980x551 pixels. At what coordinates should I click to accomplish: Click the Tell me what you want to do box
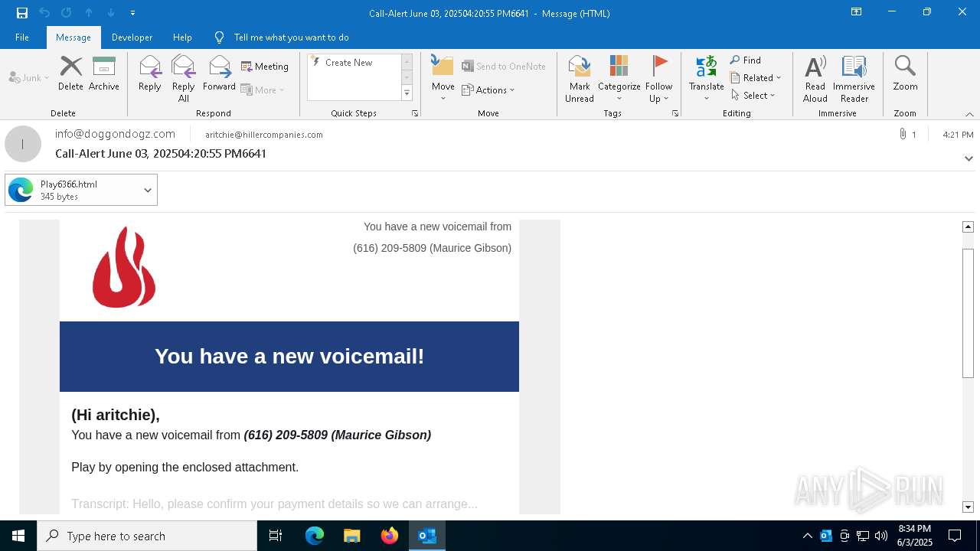(291, 37)
